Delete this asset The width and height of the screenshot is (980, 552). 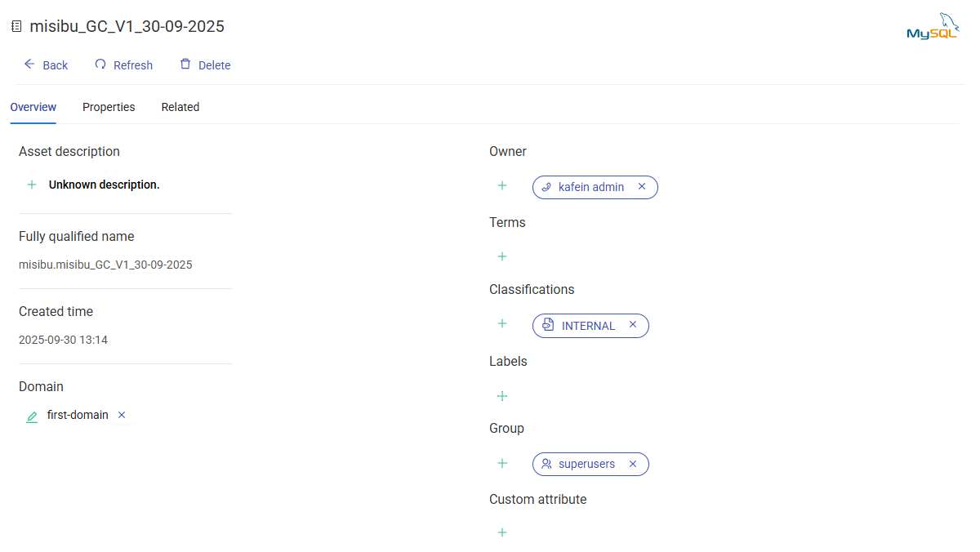pos(205,65)
